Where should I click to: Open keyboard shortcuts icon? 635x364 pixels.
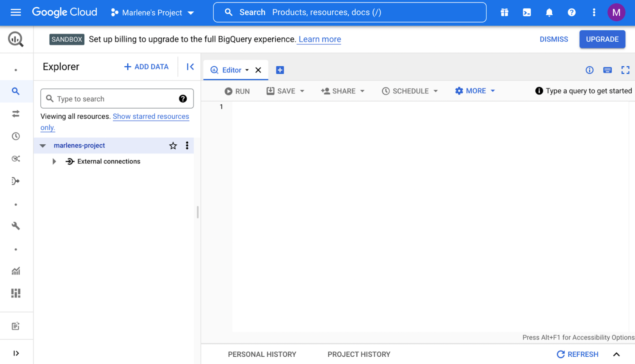click(x=607, y=70)
